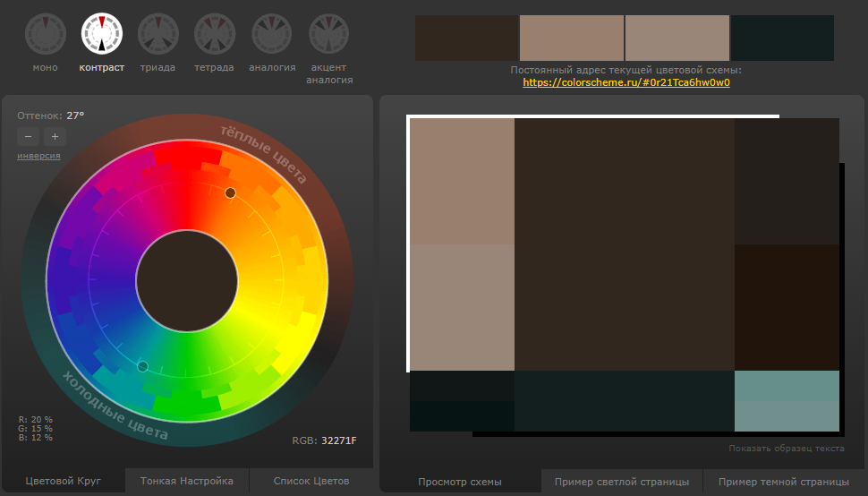The height and width of the screenshot is (496, 868).
Task: Select the тетрада scheme wheel icon
Action: (214, 34)
